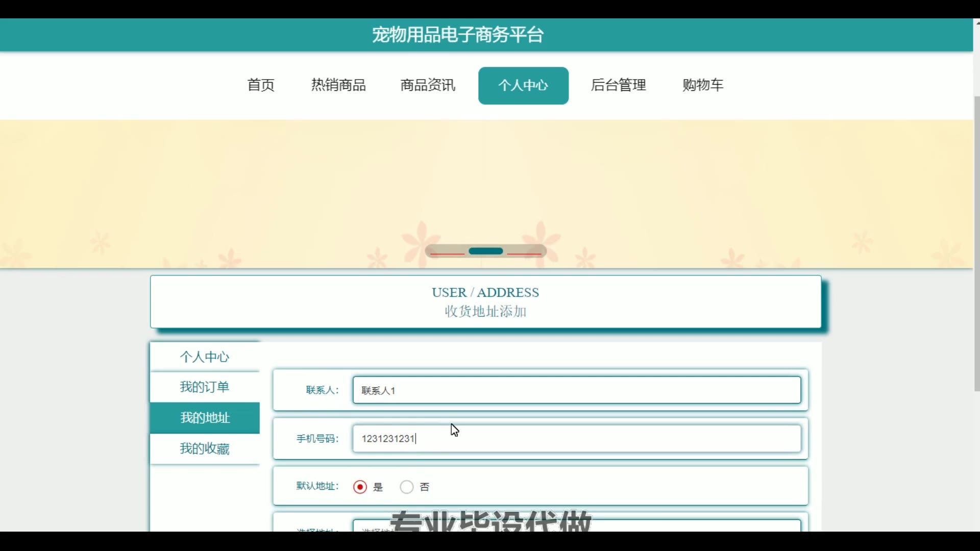View the 购物车 page
Image resolution: width=980 pixels, height=551 pixels.
coord(703,85)
